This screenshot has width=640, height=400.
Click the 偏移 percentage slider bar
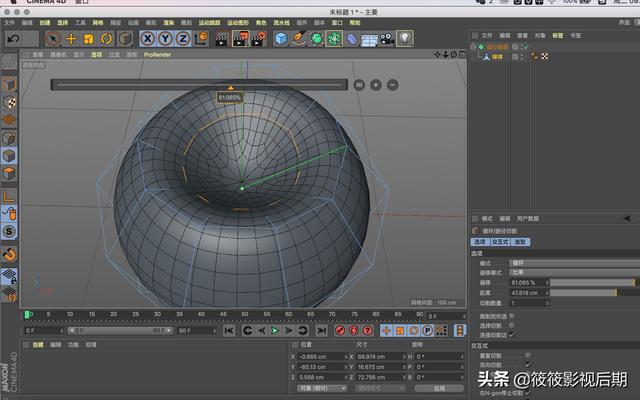(x=590, y=282)
